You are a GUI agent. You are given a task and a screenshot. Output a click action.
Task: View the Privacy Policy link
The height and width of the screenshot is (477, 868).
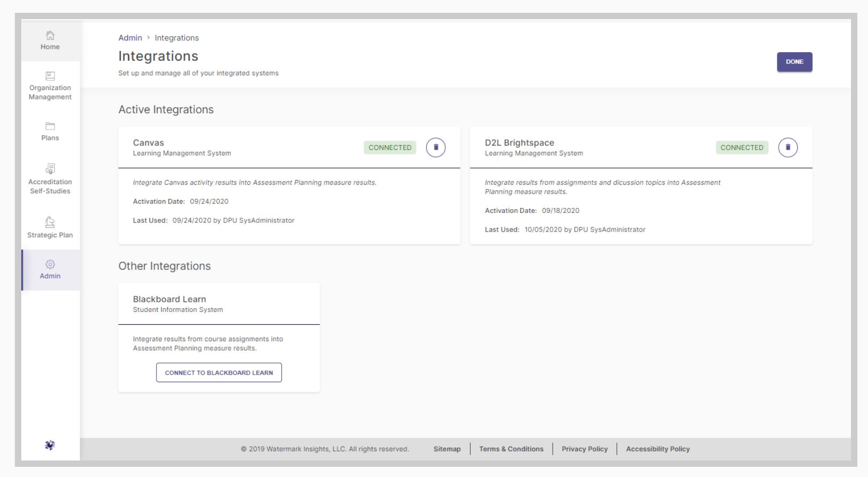pyautogui.click(x=585, y=449)
